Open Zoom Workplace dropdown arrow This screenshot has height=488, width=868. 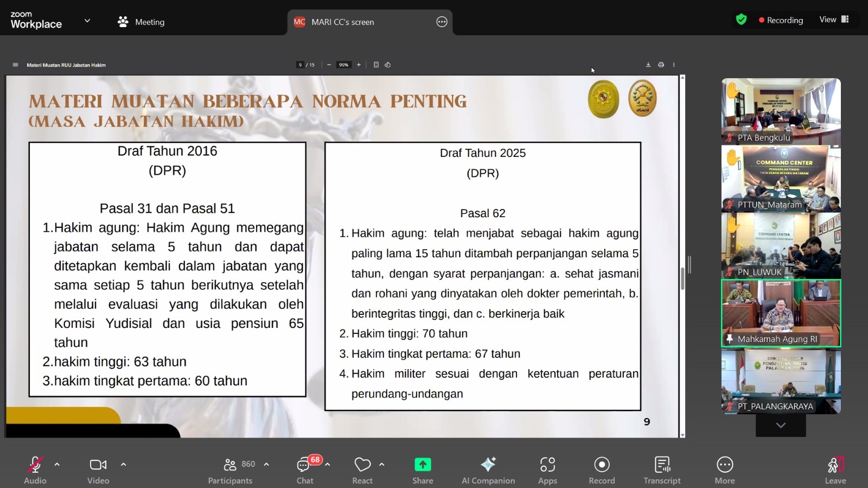click(87, 21)
